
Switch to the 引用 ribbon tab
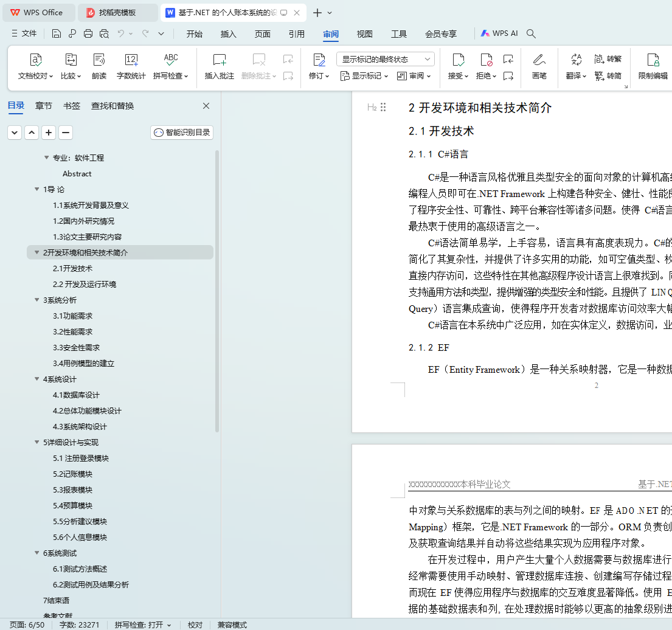pyautogui.click(x=297, y=34)
